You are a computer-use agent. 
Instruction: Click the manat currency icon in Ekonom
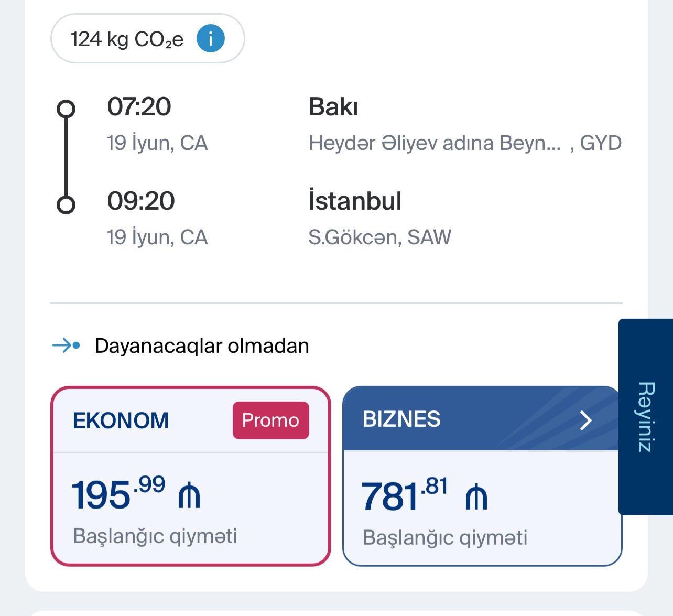[x=189, y=495]
